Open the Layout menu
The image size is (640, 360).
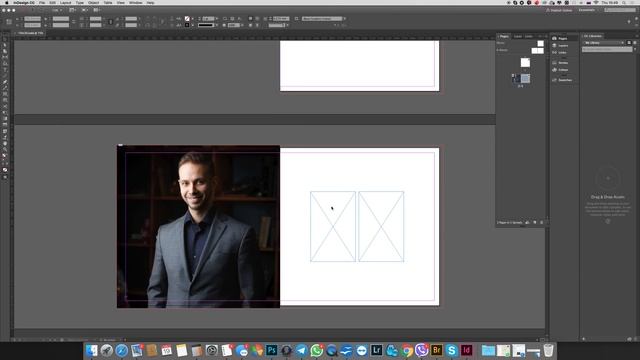65,2
